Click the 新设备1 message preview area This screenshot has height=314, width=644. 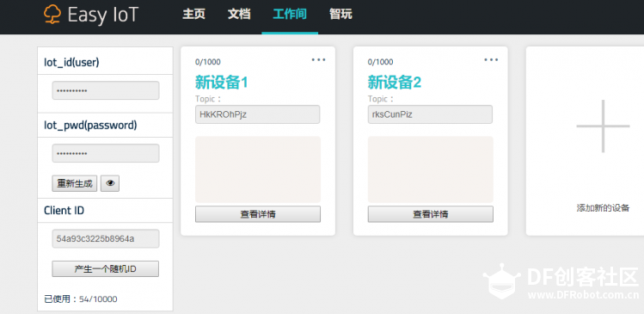258,169
